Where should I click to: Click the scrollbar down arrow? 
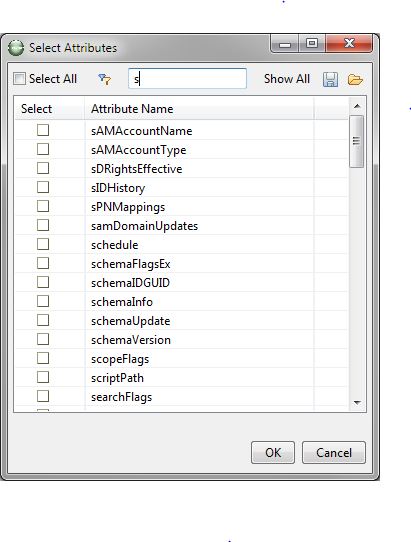coord(357,402)
